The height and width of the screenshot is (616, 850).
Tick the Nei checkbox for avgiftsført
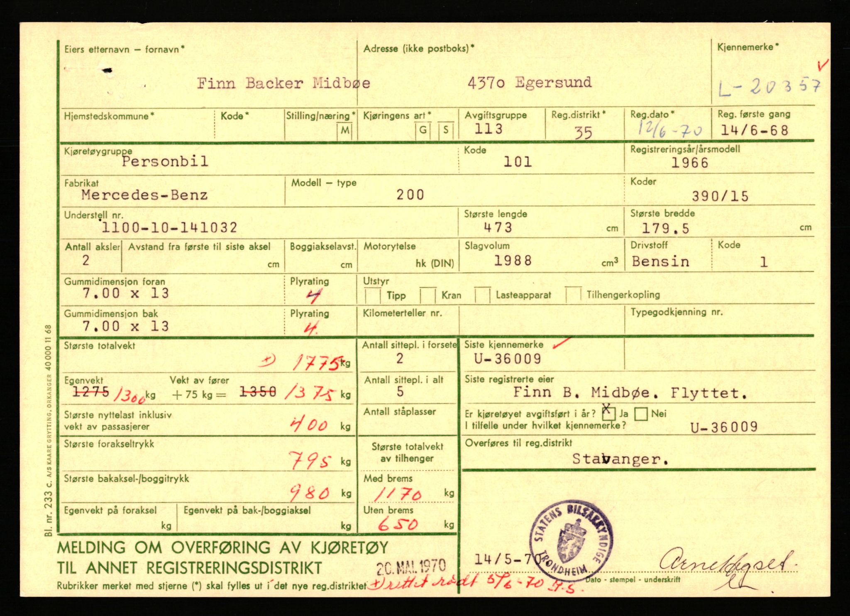pyautogui.click(x=641, y=414)
